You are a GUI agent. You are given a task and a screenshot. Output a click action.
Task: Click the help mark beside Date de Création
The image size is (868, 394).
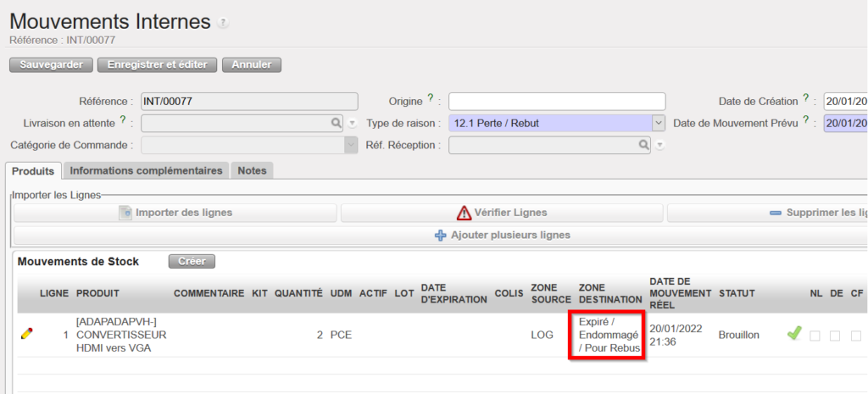(804, 99)
